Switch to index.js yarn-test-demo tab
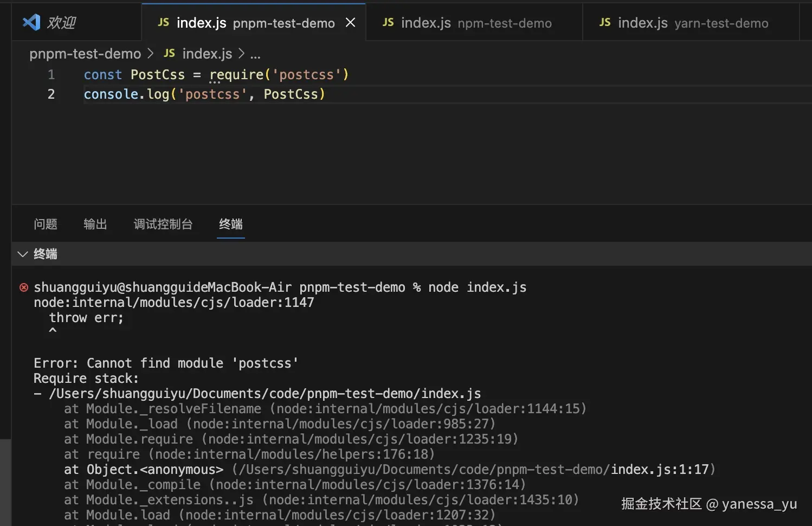812x526 pixels. pyautogui.click(x=691, y=22)
